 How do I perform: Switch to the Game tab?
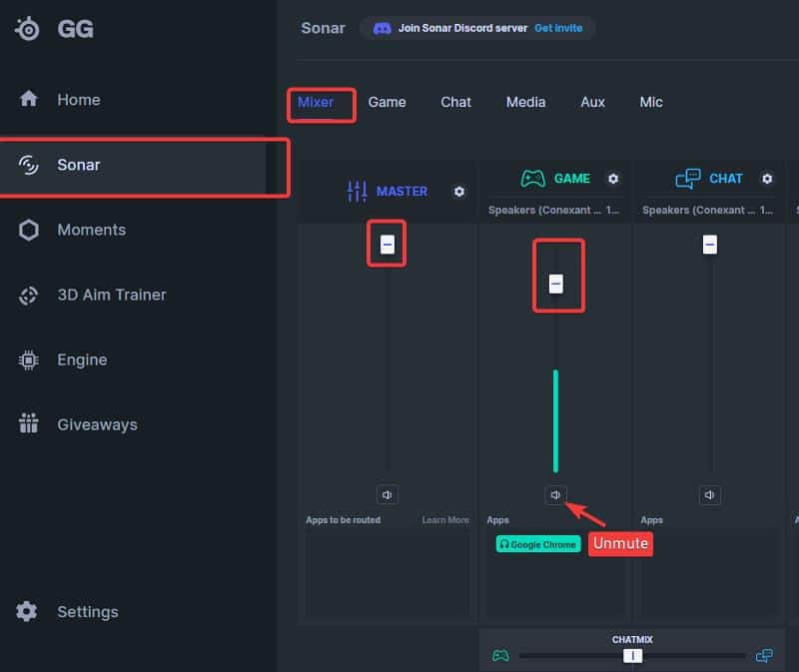tap(387, 103)
